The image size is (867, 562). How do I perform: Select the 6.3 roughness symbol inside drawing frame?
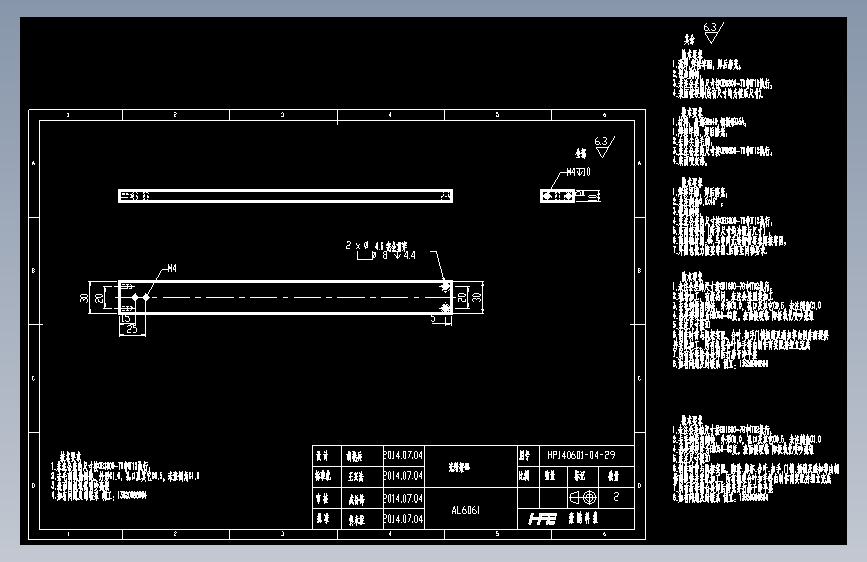(x=604, y=147)
